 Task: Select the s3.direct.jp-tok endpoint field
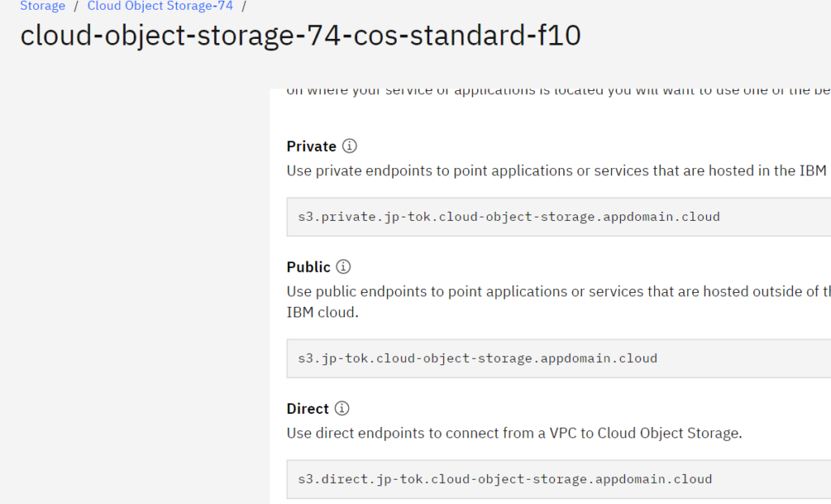tap(558, 479)
